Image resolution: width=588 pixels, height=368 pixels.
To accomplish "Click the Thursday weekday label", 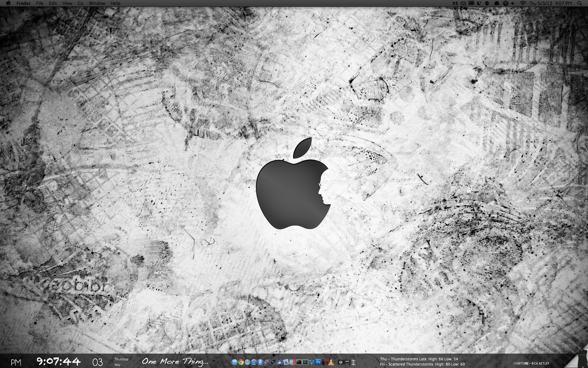I will [x=121, y=359].
